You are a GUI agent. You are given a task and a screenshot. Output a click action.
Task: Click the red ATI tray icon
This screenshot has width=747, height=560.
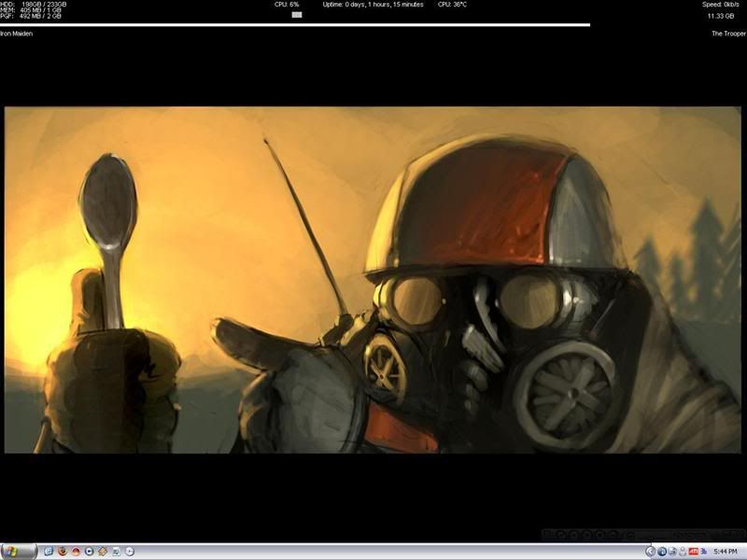[x=693, y=552]
